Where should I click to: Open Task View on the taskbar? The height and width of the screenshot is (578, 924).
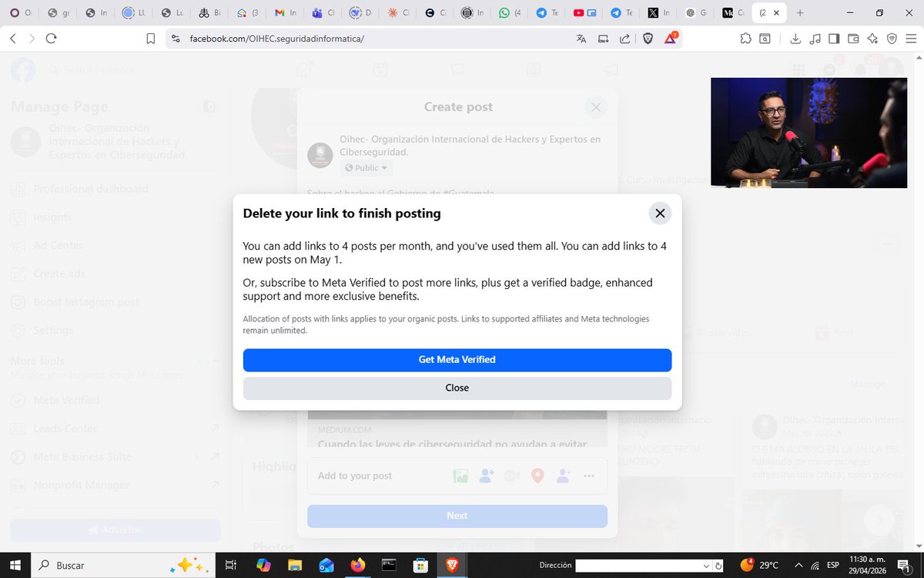(x=230, y=565)
